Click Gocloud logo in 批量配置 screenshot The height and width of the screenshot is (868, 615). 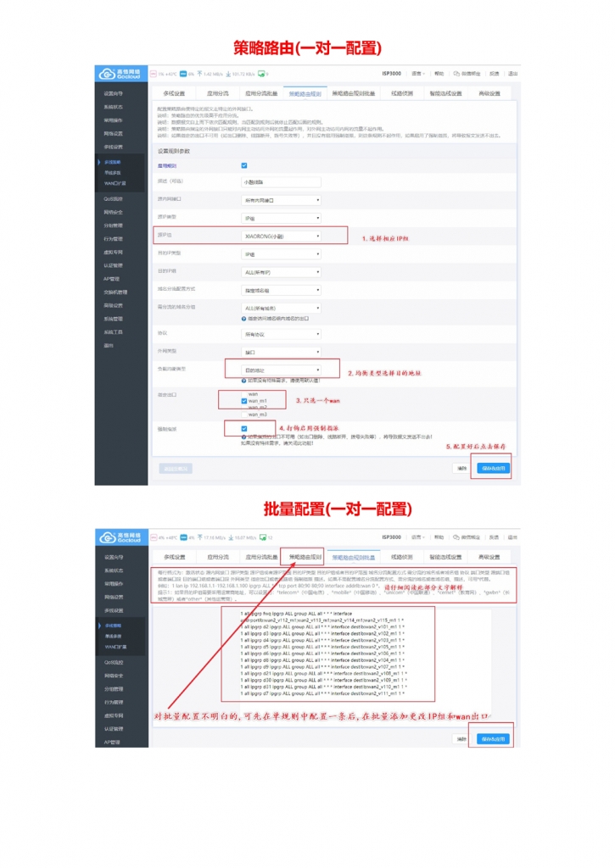(x=120, y=537)
